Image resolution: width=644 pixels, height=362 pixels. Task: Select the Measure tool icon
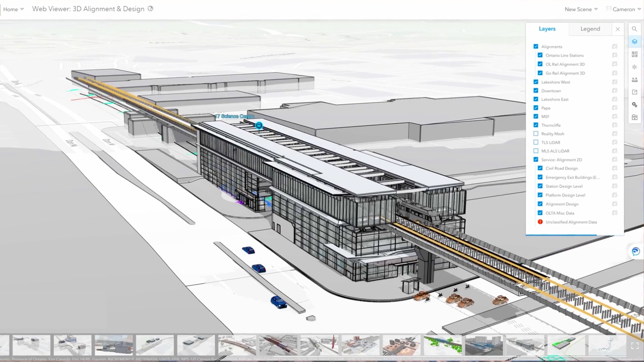[x=635, y=79]
